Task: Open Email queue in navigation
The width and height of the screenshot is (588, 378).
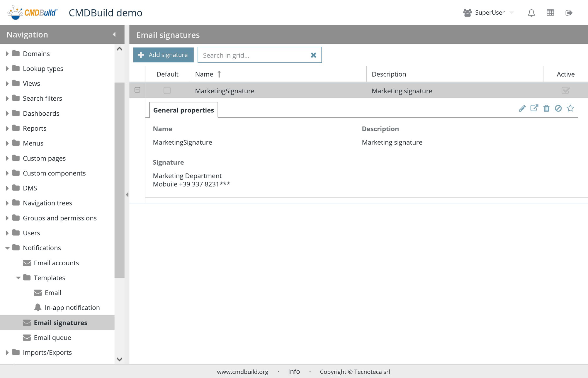Action: [x=52, y=338]
